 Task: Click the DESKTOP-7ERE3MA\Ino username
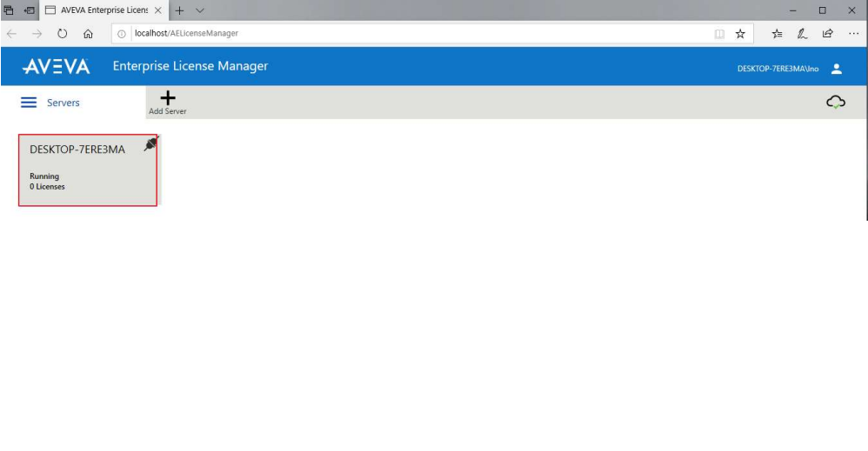click(x=778, y=69)
